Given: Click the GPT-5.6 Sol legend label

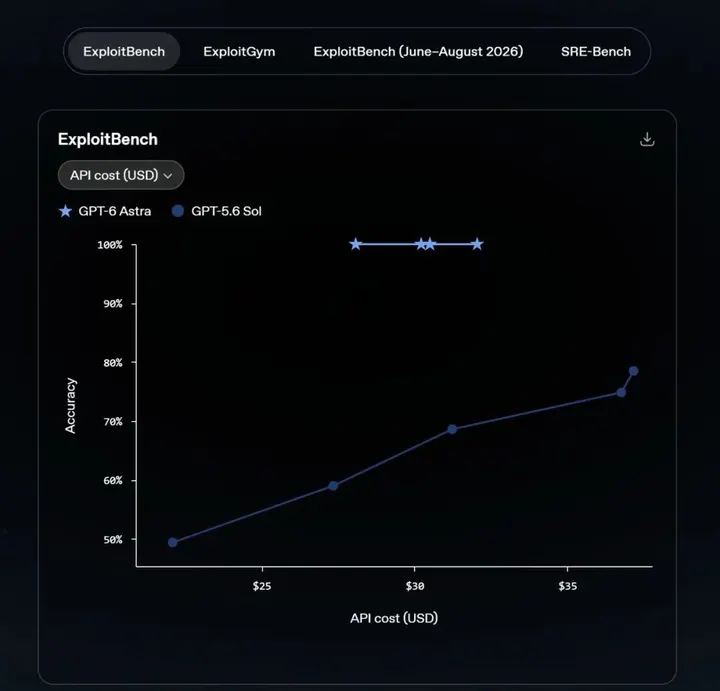Looking at the screenshot, I should (226, 211).
